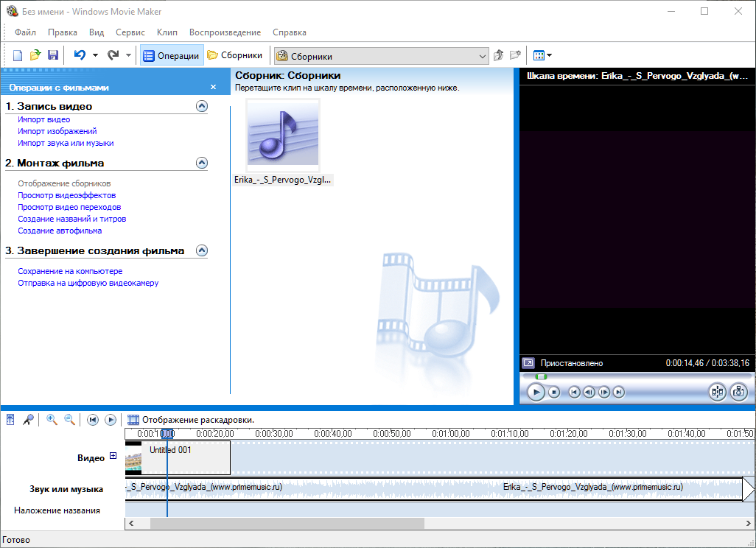Select the Erika music clip thumbnail
The width and height of the screenshot is (756, 548).
coord(283,136)
